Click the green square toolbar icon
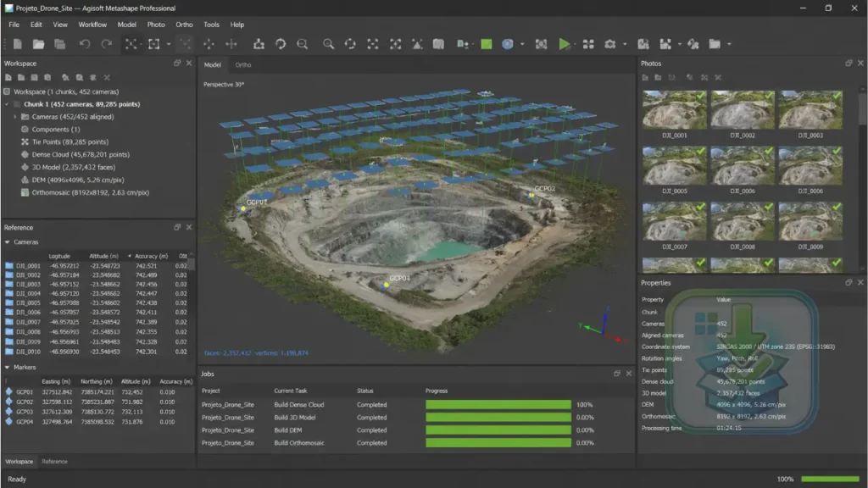 point(486,44)
